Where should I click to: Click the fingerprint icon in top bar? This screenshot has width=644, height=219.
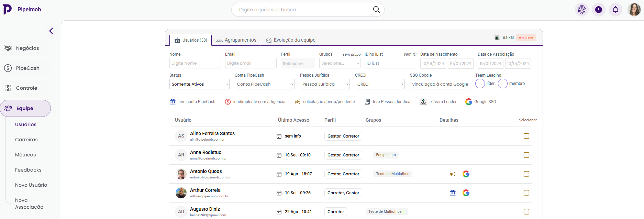click(x=581, y=10)
